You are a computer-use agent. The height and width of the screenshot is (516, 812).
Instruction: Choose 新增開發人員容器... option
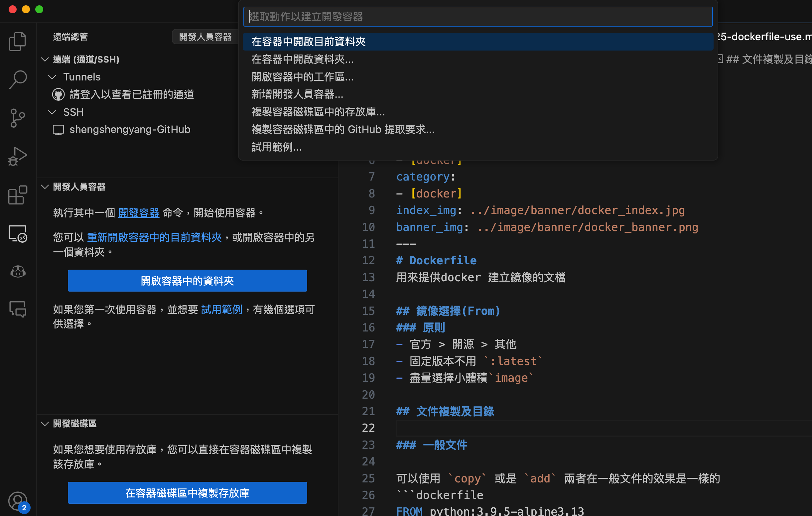point(297,94)
